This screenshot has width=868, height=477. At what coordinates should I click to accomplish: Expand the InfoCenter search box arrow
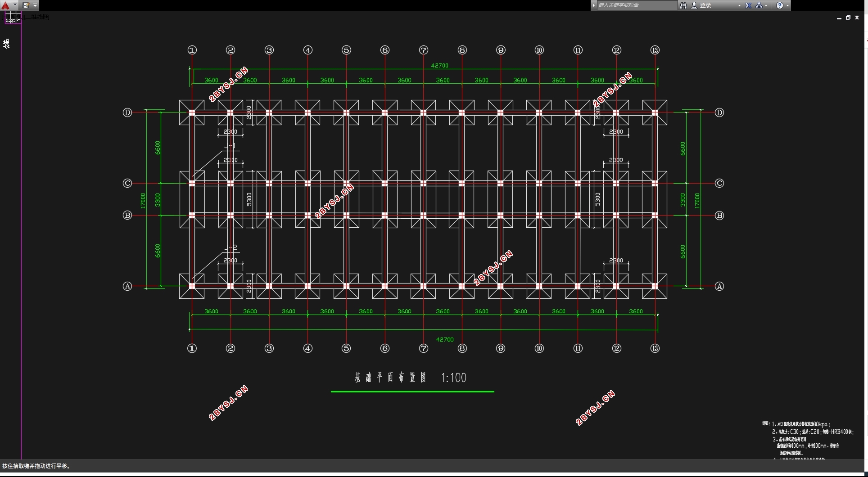coord(594,5)
